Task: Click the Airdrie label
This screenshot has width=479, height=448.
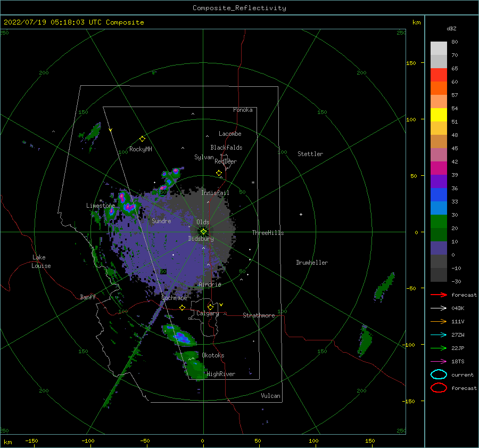Action: pos(210,284)
